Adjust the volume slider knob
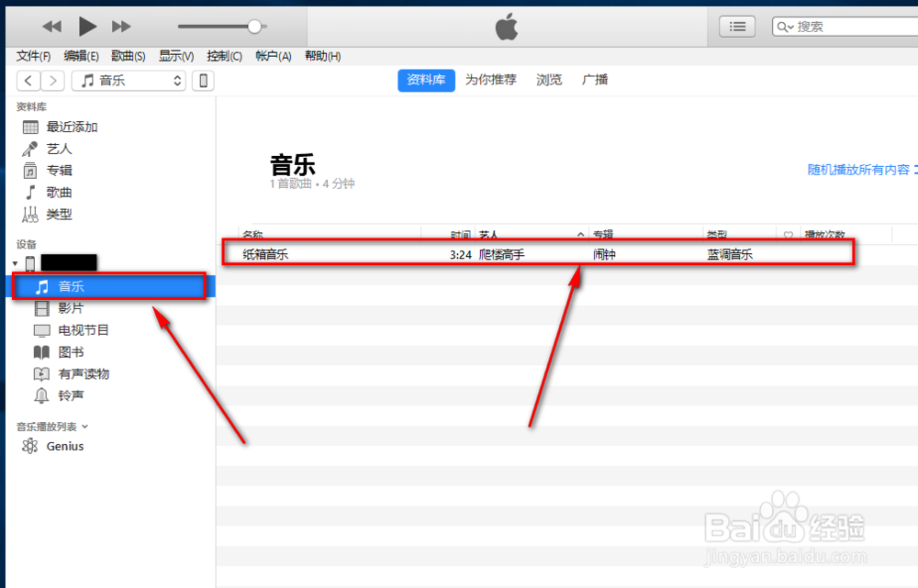This screenshot has width=918, height=588. click(254, 27)
